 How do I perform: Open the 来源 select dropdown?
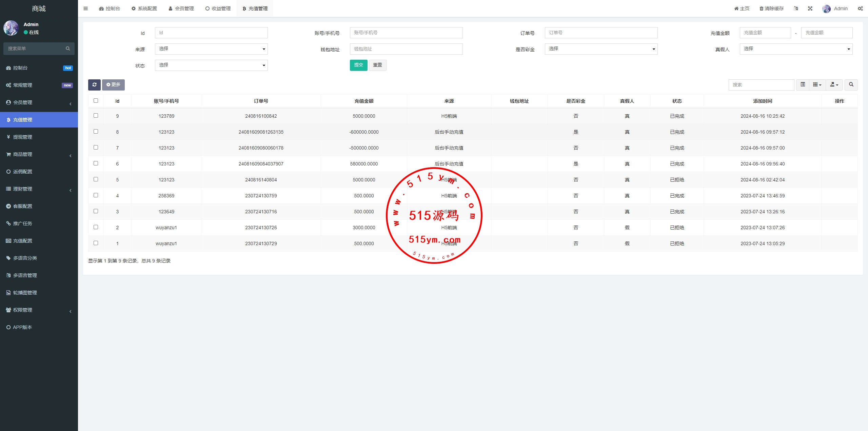pyautogui.click(x=211, y=49)
